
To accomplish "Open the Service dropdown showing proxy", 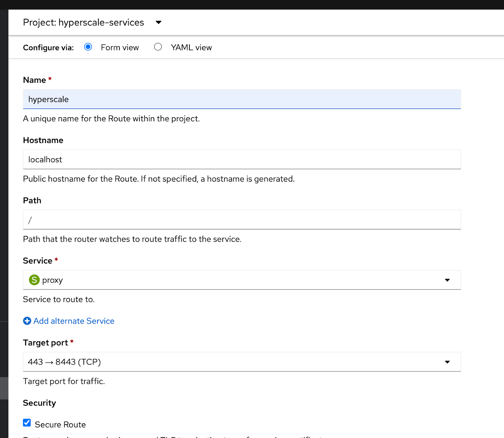I will point(241,280).
